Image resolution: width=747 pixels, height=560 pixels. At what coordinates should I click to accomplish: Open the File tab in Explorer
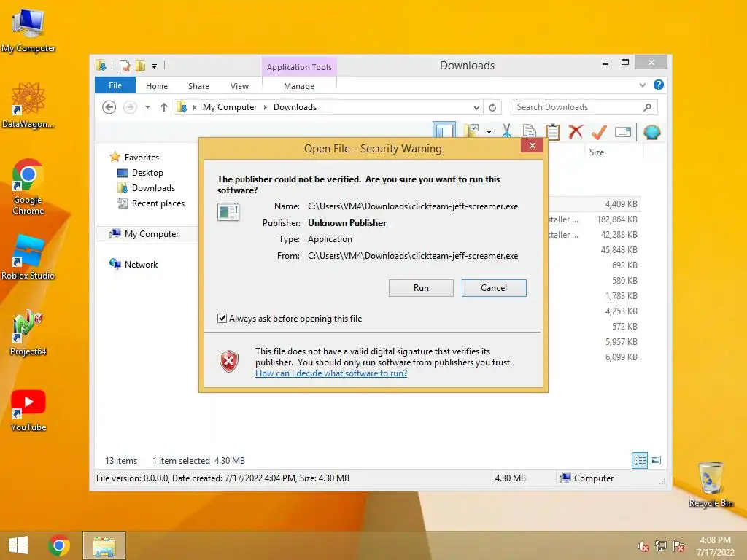coord(115,85)
